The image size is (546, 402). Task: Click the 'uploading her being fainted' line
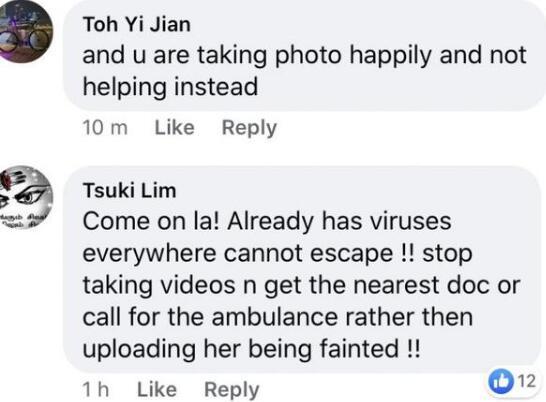coord(251,349)
